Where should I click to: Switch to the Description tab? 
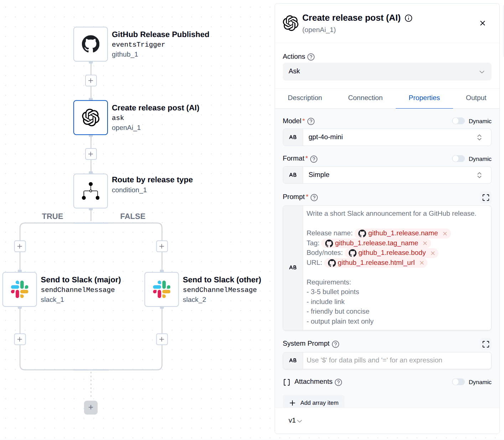[305, 98]
